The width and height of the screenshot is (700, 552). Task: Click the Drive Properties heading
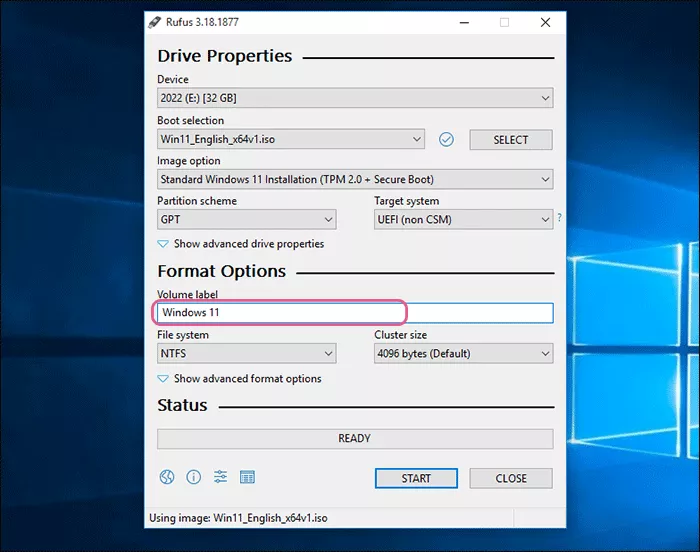(225, 56)
